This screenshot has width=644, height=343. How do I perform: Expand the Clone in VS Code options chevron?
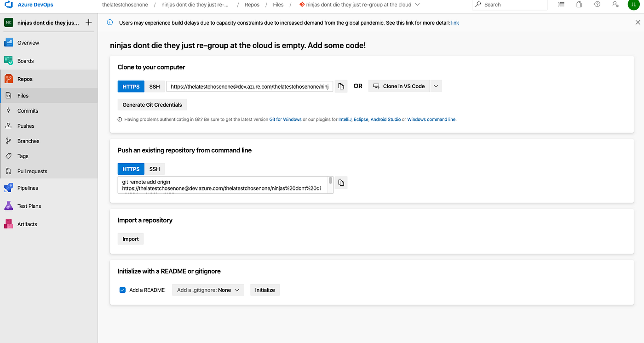[435, 86]
